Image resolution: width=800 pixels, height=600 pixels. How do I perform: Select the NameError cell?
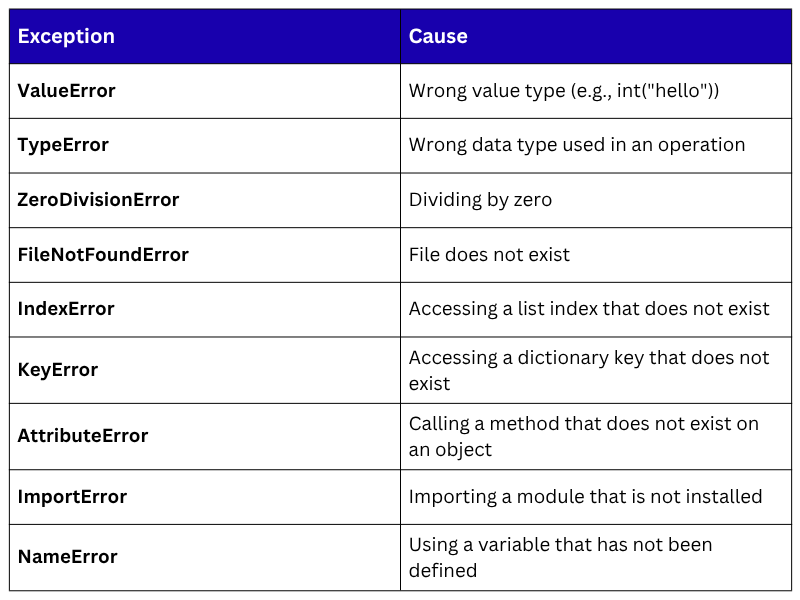click(68, 557)
